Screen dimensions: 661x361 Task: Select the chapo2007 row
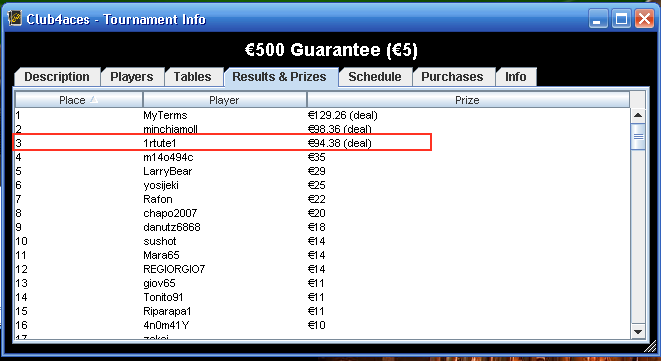[322, 213]
